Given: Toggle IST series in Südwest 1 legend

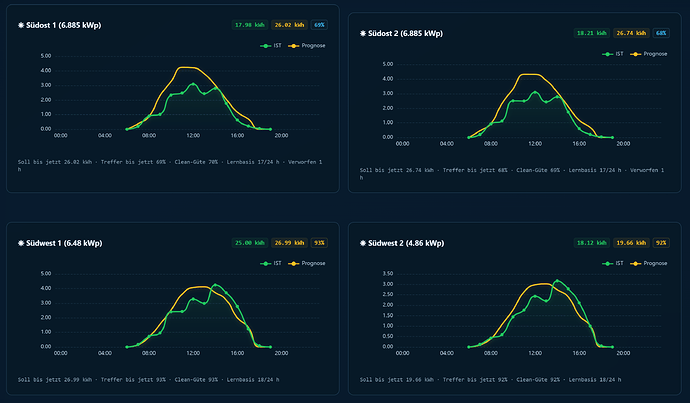Looking at the screenshot, I should tap(271, 264).
